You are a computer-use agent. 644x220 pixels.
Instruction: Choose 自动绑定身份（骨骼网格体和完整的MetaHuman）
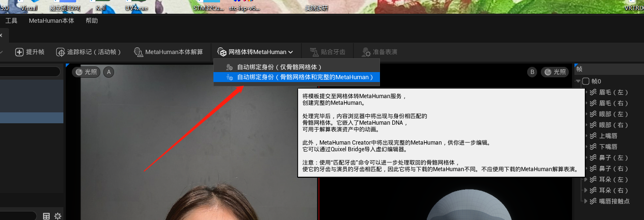(297, 77)
